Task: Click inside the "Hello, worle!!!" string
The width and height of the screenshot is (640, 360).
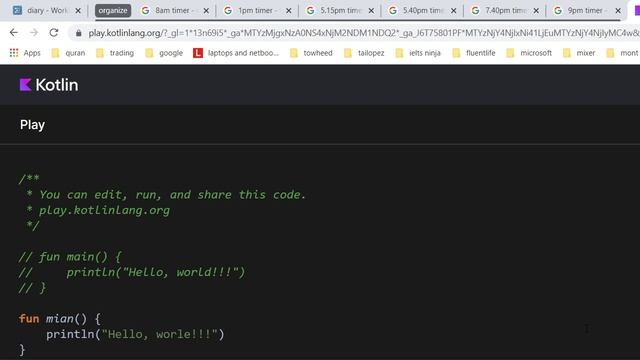Action: (x=160, y=334)
